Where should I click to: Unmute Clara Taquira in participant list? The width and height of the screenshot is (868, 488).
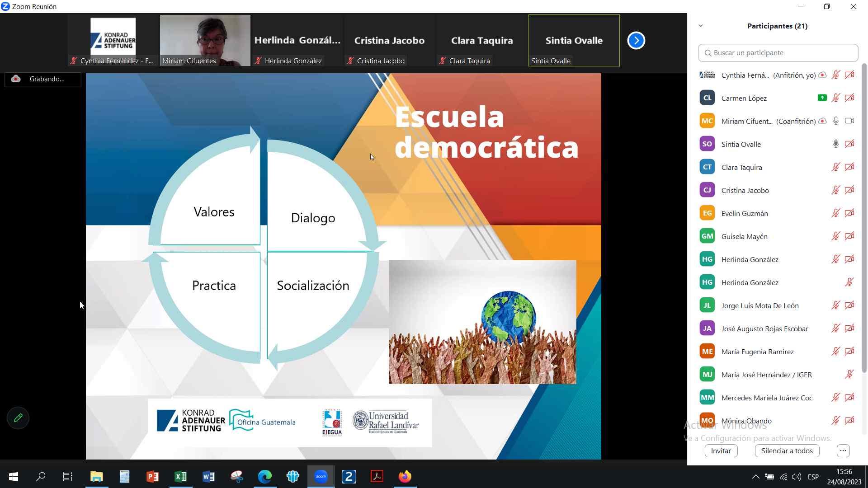835,167
